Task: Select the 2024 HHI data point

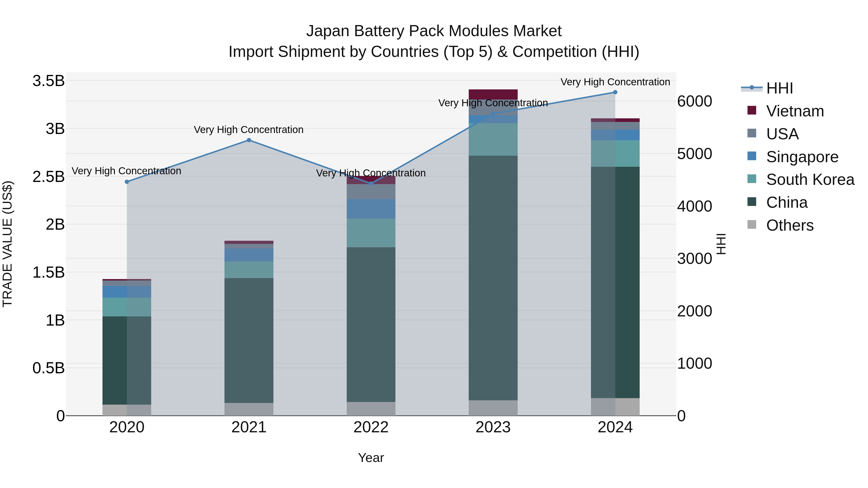Action: (x=615, y=92)
